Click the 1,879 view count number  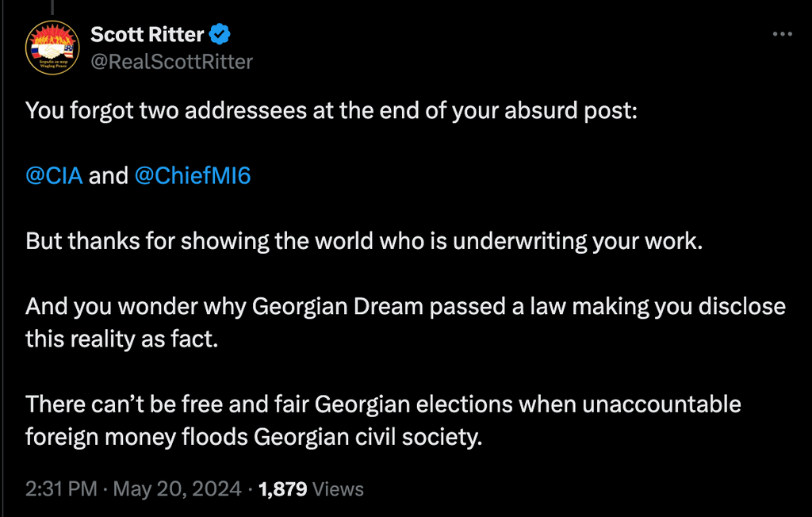283,489
